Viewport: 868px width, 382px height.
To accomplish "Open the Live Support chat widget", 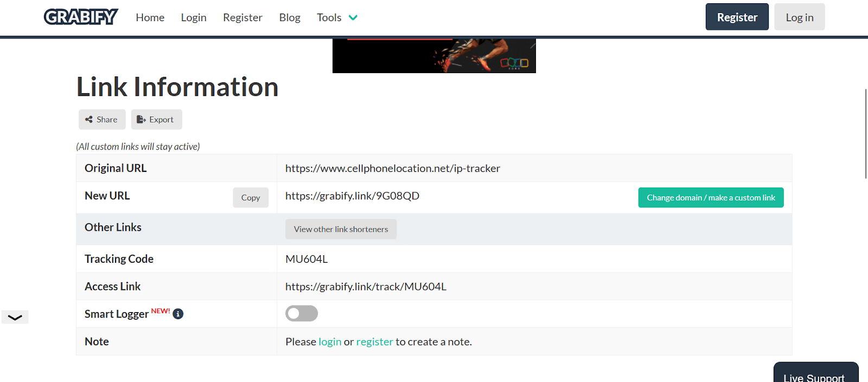I will [x=815, y=374].
